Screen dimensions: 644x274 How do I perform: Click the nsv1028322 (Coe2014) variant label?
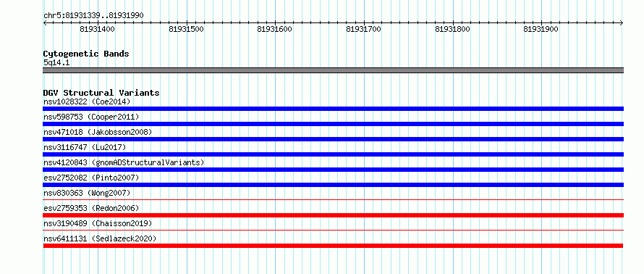click(87, 101)
